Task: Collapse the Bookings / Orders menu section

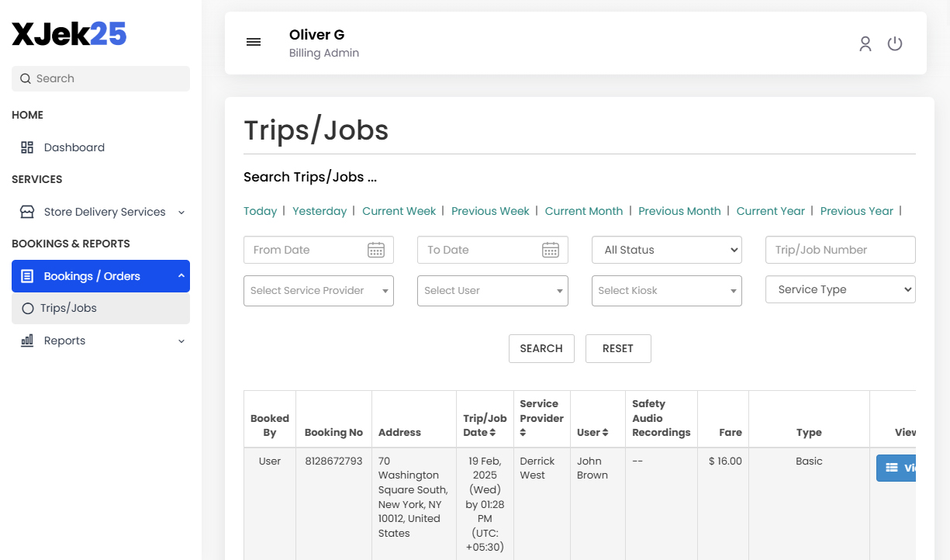Action: 181,275
